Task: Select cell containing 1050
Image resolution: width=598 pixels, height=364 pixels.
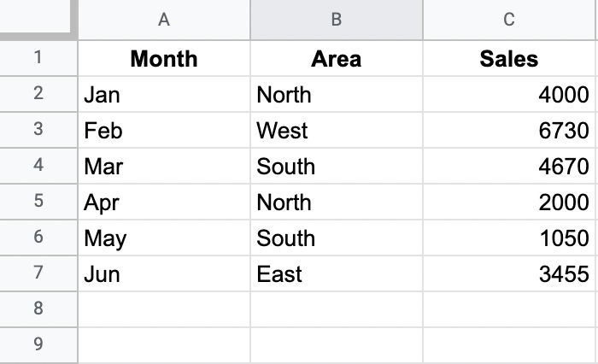Action: coord(509,238)
